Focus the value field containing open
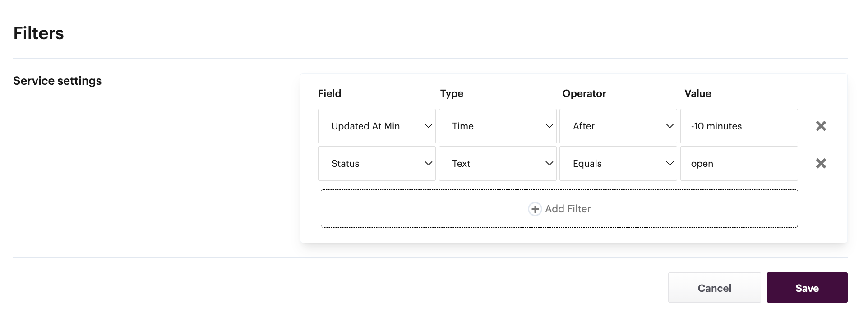 tap(739, 164)
